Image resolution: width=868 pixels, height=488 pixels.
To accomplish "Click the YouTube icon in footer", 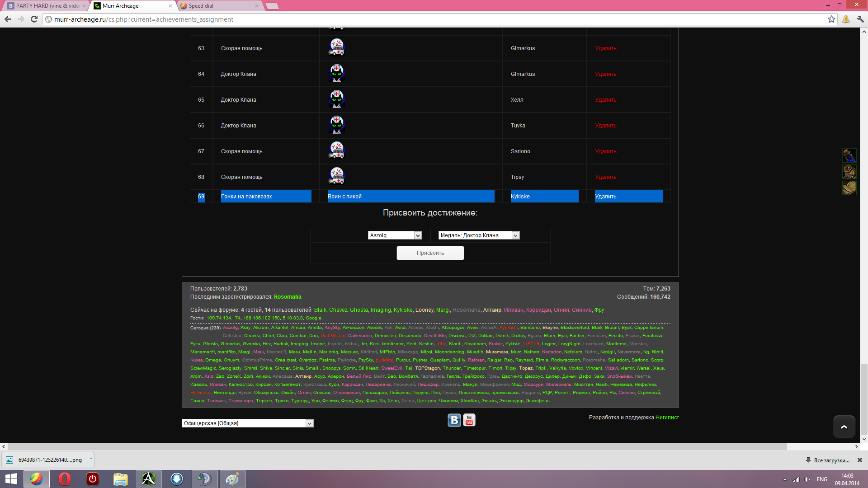I will pyautogui.click(x=469, y=420).
